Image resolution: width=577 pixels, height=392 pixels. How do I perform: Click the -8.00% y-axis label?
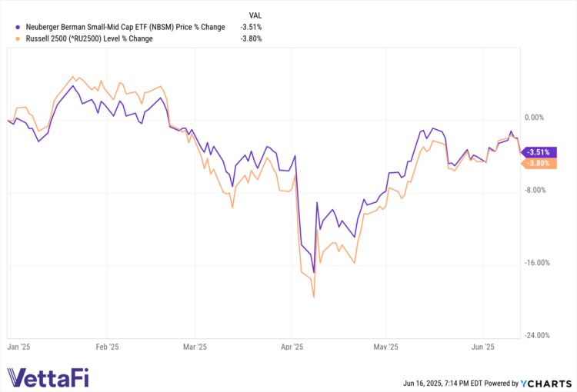534,191
